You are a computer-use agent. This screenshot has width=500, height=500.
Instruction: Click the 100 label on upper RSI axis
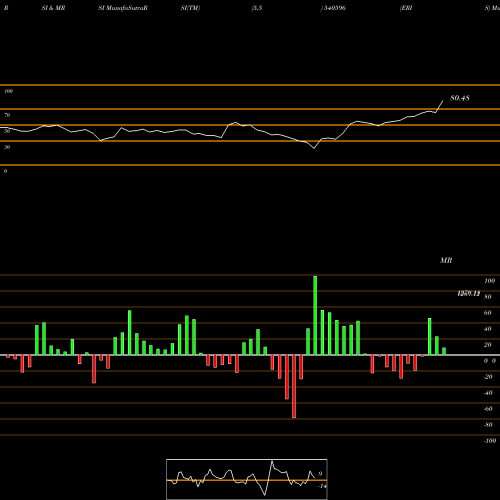click(x=8, y=91)
